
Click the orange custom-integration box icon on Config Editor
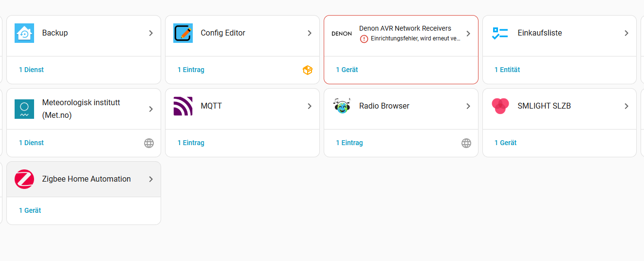(307, 70)
